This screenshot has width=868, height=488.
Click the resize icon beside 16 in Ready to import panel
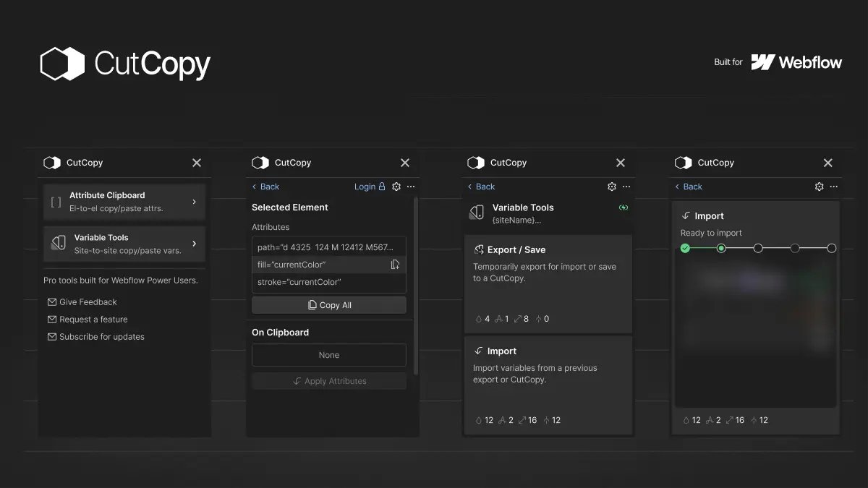click(x=730, y=420)
